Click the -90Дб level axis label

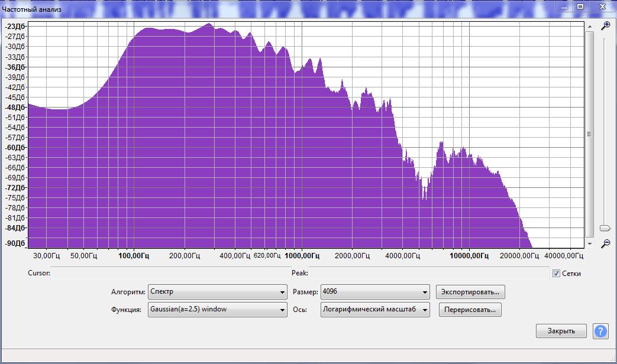[x=15, y=243]
